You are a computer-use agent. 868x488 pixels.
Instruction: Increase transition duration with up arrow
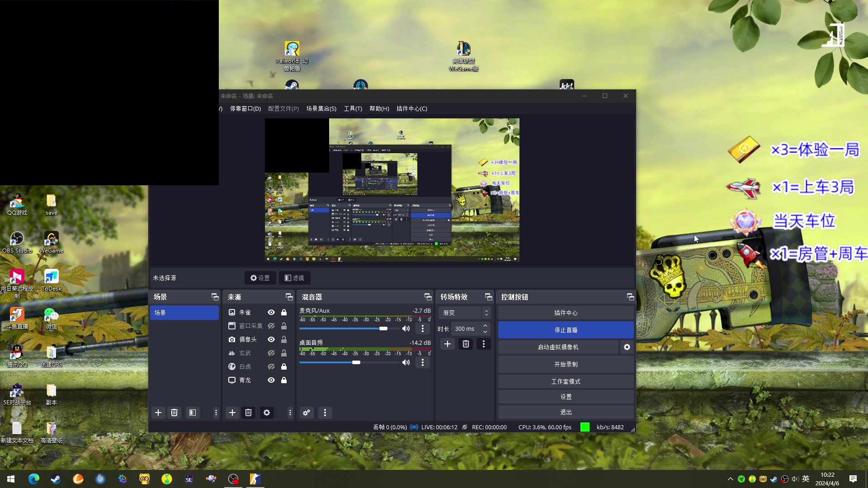(486, 326)
